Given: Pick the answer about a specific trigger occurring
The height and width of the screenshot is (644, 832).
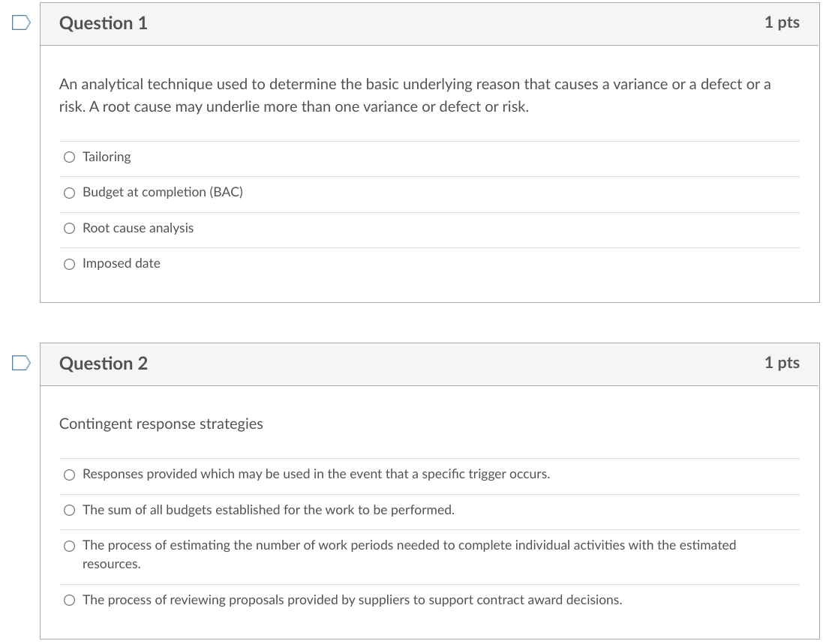Looking at the screenshot, I should 69,474.
